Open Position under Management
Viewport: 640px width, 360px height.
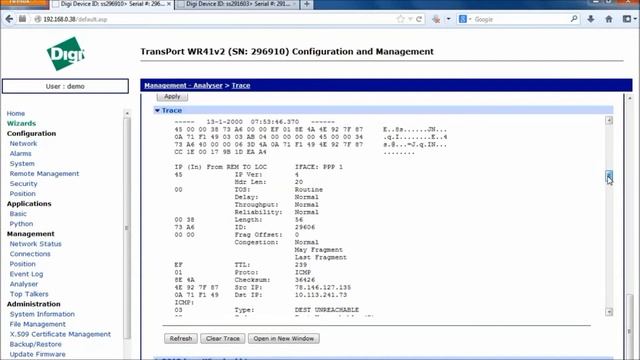click(22, 264)
